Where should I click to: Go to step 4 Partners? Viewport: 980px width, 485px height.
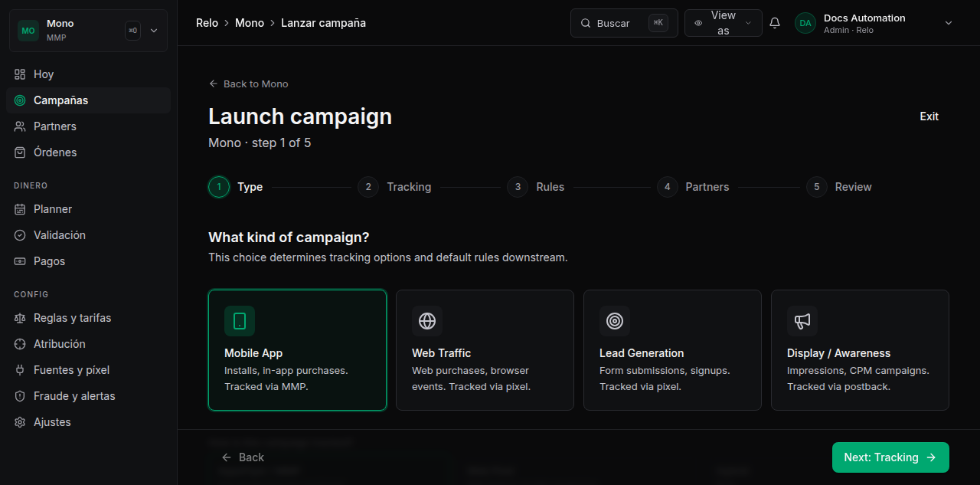click(x=693, y=187)
